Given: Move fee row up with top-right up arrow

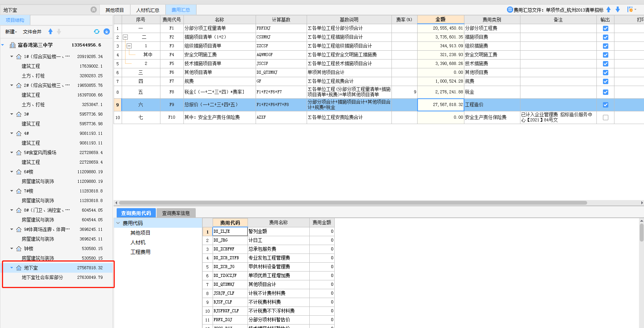Looking at the screenshot, I should coord(608,10).
